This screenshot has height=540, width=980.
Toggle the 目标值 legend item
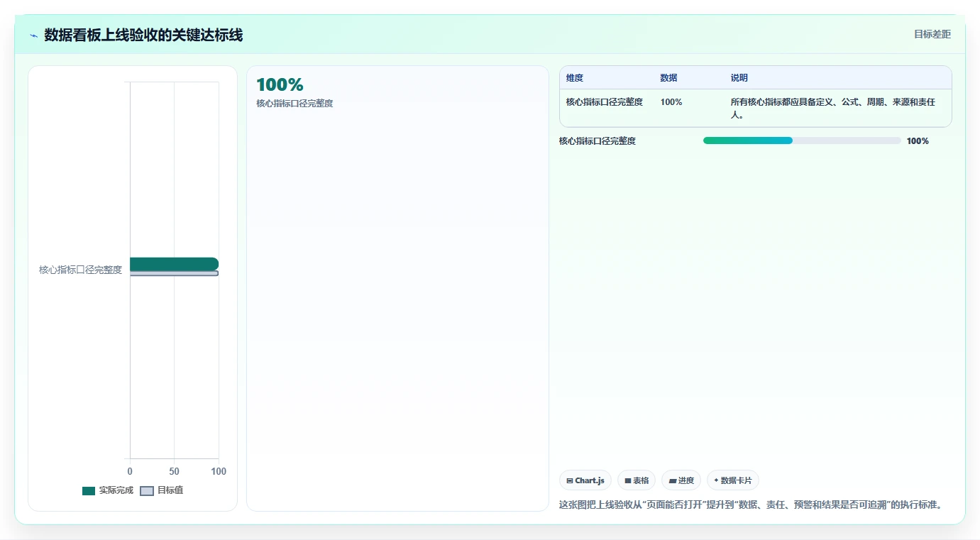[162, 490]
